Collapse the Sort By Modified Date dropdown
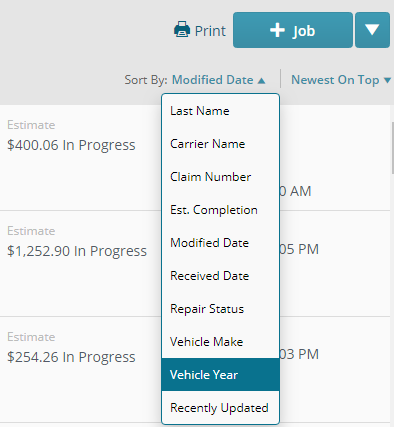Screen dimensions: 394x427 click(219, 80)
